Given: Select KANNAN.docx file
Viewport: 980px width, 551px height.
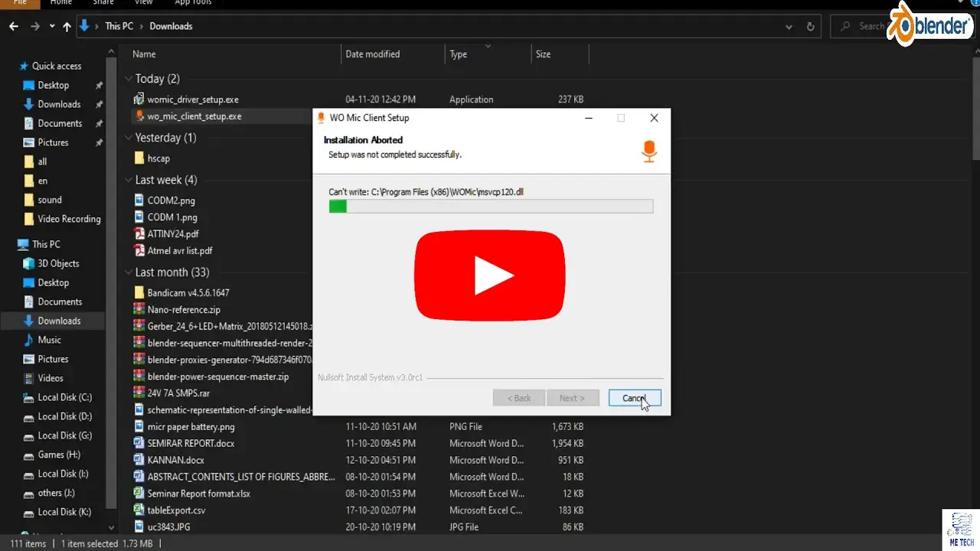Looking at the screenshot, I should point(176,461).
